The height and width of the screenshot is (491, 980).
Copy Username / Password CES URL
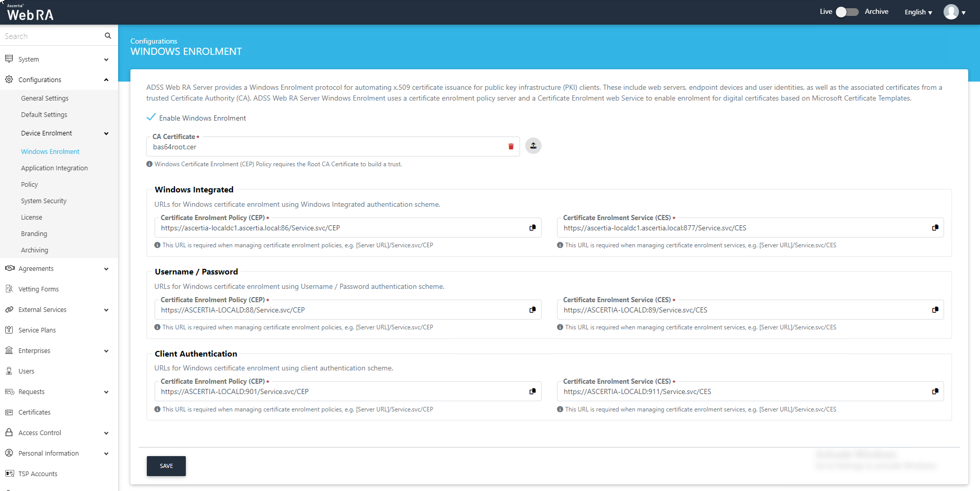(935, 310)
